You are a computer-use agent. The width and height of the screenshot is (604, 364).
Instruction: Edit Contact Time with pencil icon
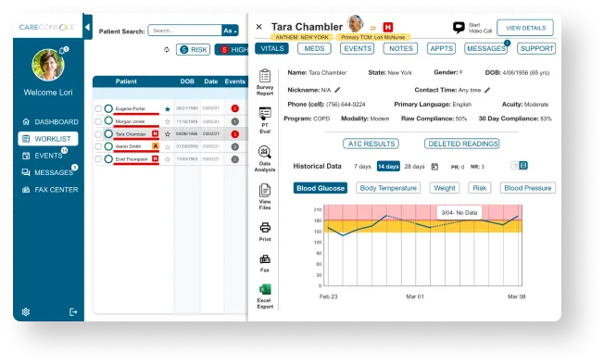pyautogui.click(x=487, y=90)
